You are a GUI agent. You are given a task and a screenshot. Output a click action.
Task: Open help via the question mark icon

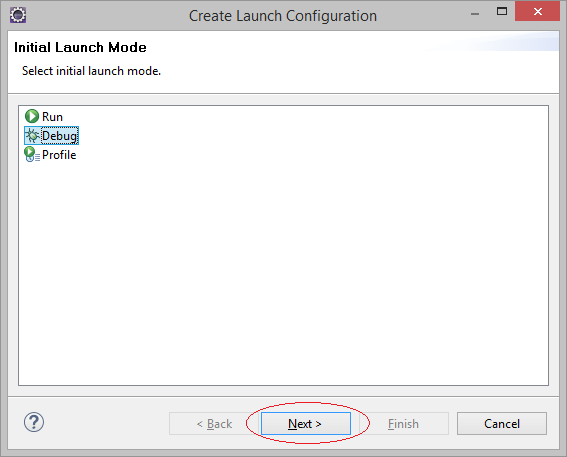coord(34,422)
